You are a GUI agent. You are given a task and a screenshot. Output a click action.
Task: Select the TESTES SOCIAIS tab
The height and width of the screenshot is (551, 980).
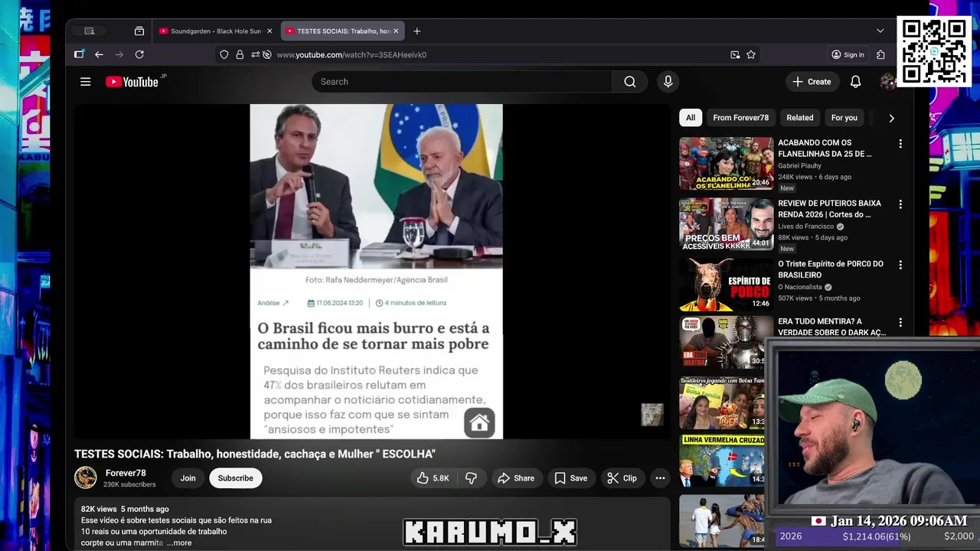(x=341, y=31)
